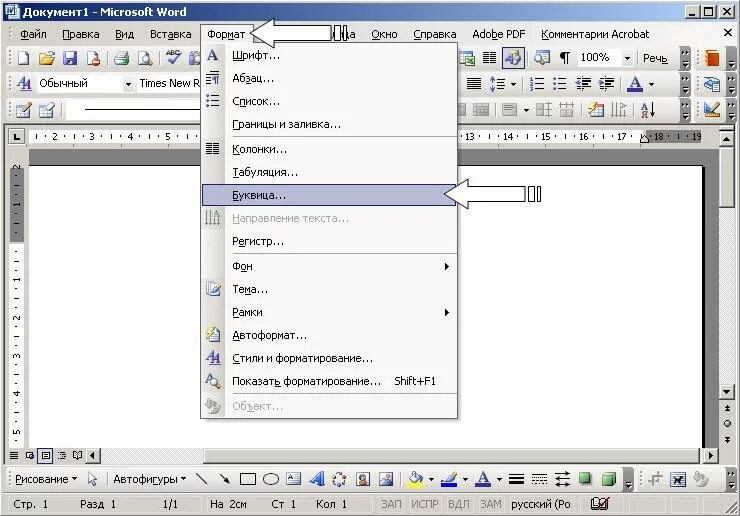Click the Sort Ascending icon
The height and width of the screenshot is (516, 740).
(648, 110)
